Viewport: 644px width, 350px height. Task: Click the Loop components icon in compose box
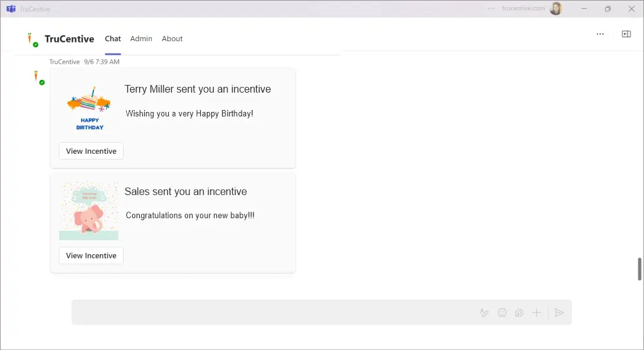click(x=519, y=313)
